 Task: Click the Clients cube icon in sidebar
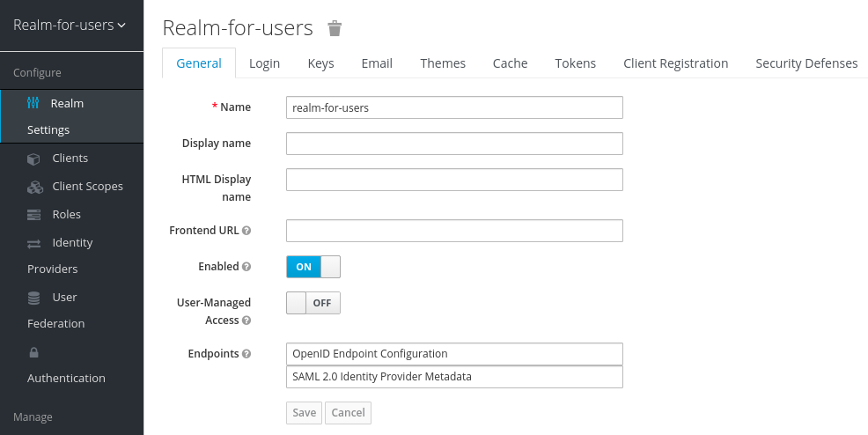point(34,159)
